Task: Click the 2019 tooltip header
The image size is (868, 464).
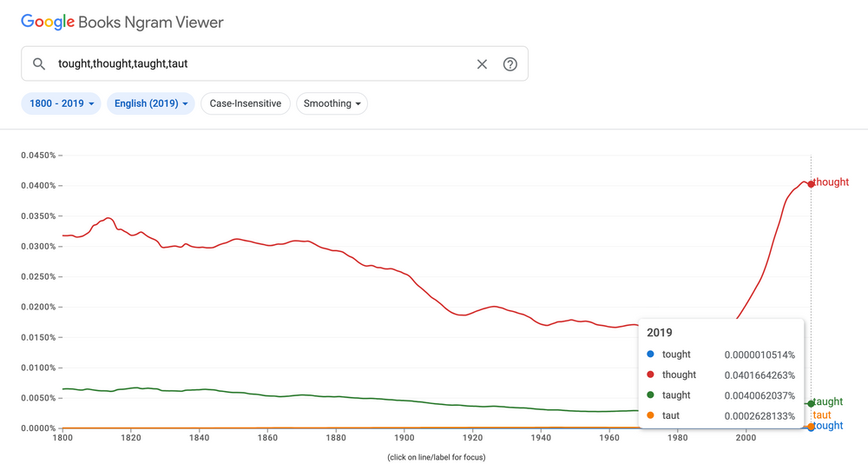Action: (x=660, y=333)
